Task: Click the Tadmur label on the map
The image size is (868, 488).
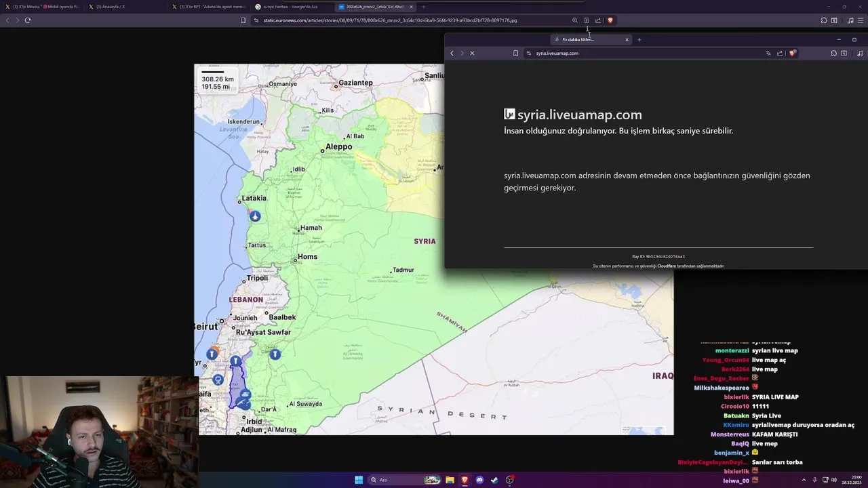Action: [x=403, y=270]
